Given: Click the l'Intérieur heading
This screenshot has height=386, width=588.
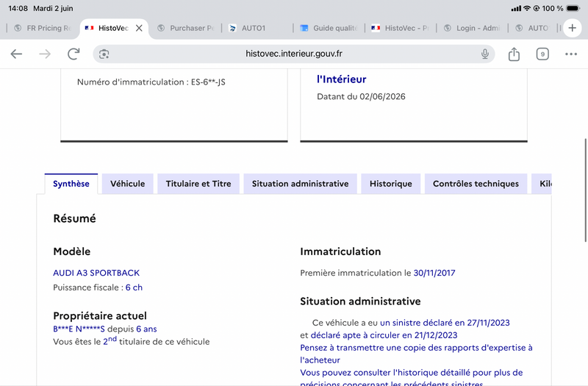Looking at the screenshot, I should 341,79.
